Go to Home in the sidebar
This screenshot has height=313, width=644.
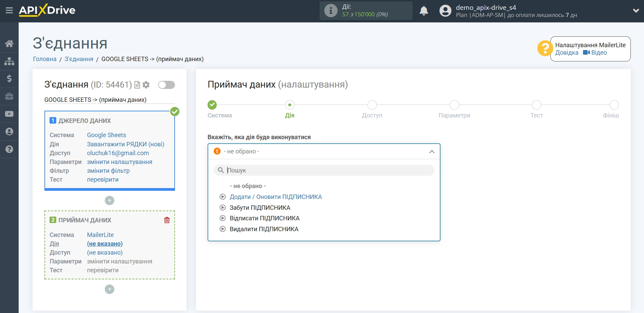(x=9, y=43)
